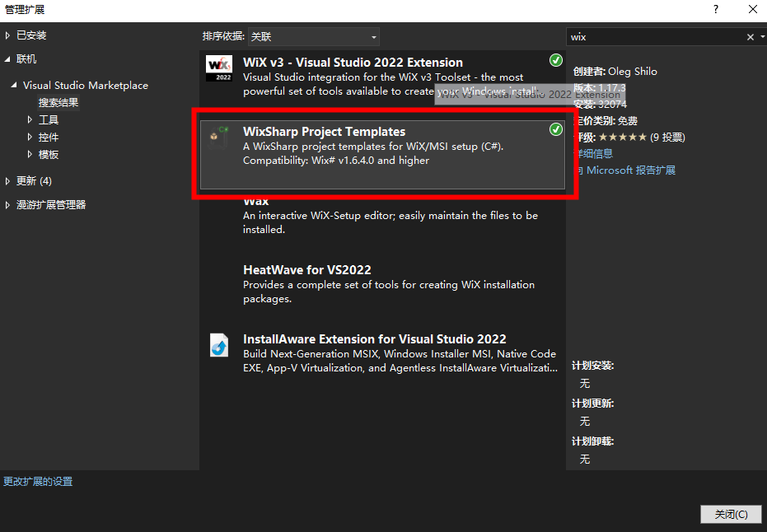Collapse the 联机 tree node
The height and width of the screenshot is (532, 767).
pyautogui.click(x=7, y=59)
